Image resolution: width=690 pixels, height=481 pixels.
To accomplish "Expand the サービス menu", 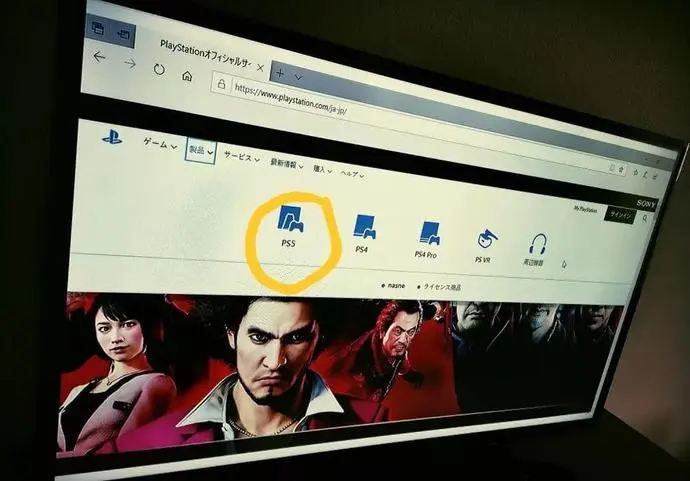I will click(242, 158).
